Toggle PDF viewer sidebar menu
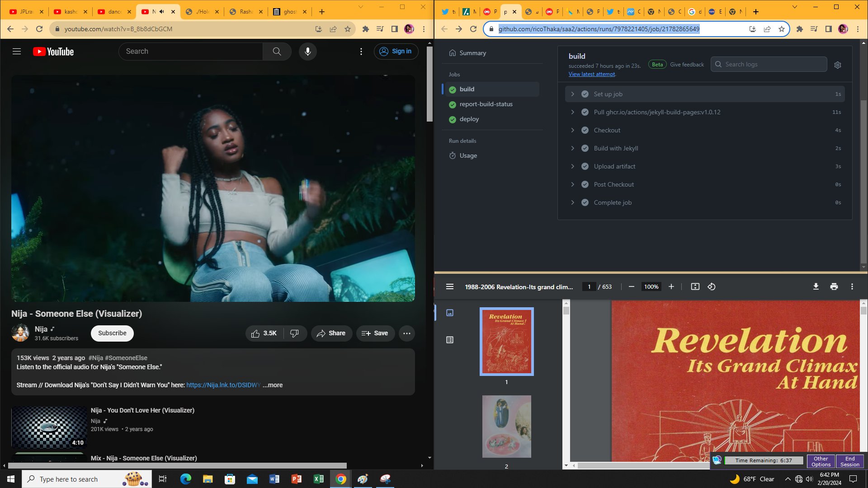868x488 pixels. pyautogui.click(x=450, y=286)
